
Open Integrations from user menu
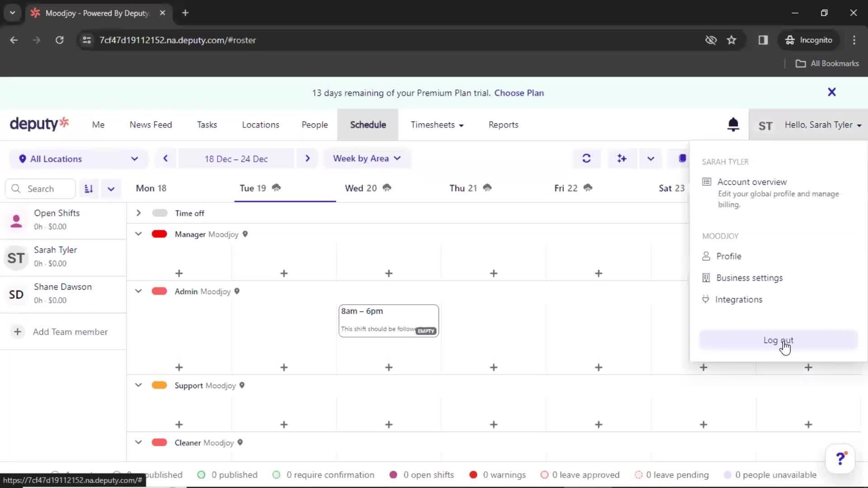732,300
